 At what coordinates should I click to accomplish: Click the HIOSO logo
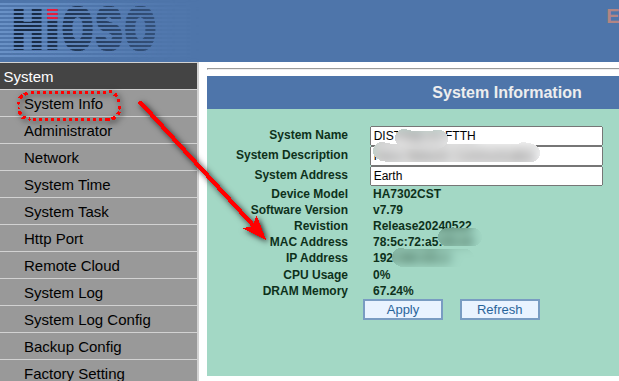84,28
